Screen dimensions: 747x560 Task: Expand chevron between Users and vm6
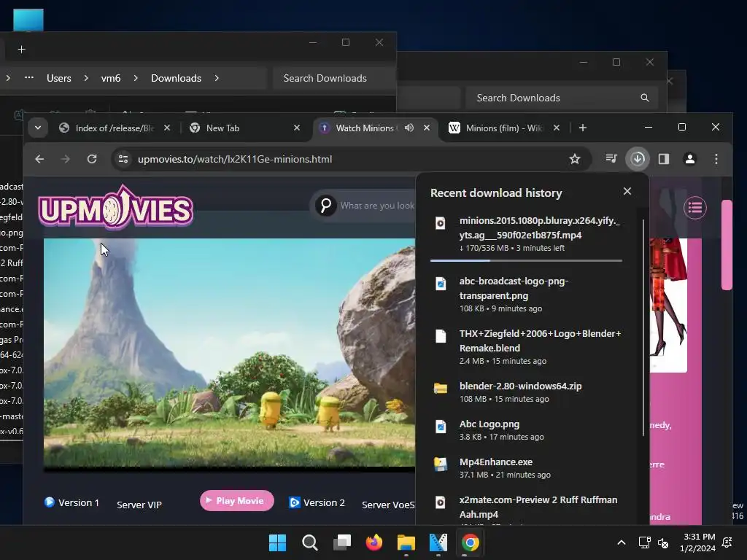pos(86,78)
